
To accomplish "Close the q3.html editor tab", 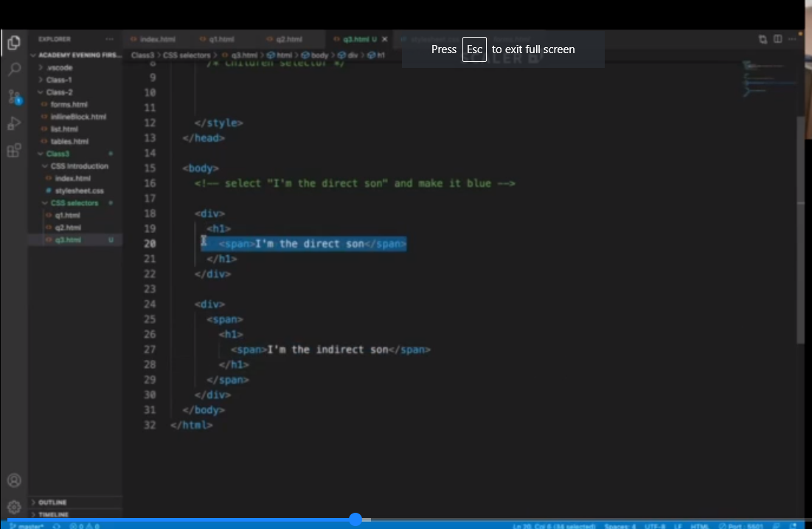I will (x=385, y=39).
